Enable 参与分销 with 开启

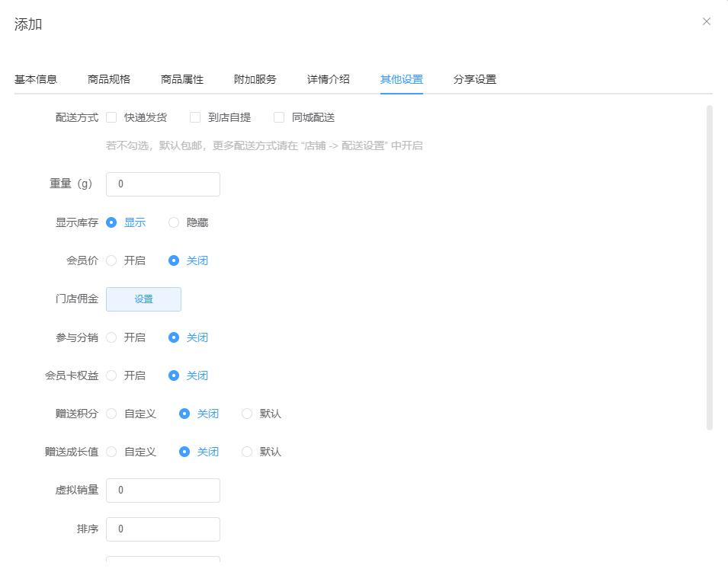click(x=111, y=337)
